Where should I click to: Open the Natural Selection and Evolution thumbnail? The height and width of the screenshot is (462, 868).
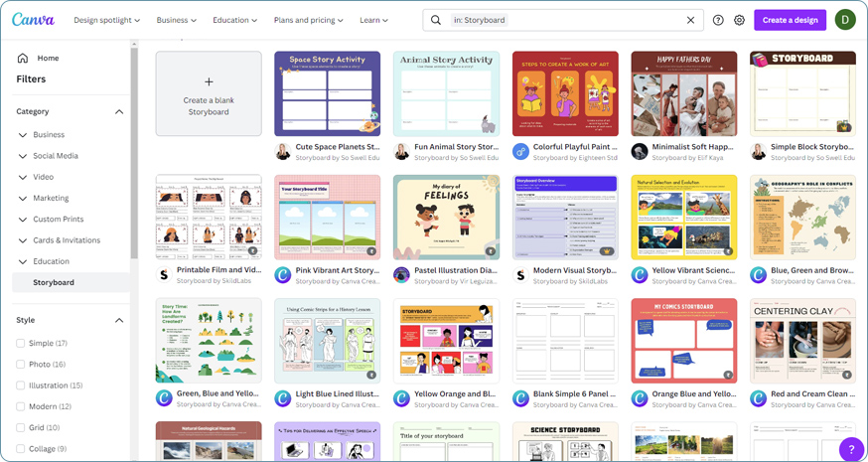pyautogui.click(x=684, y=218)
